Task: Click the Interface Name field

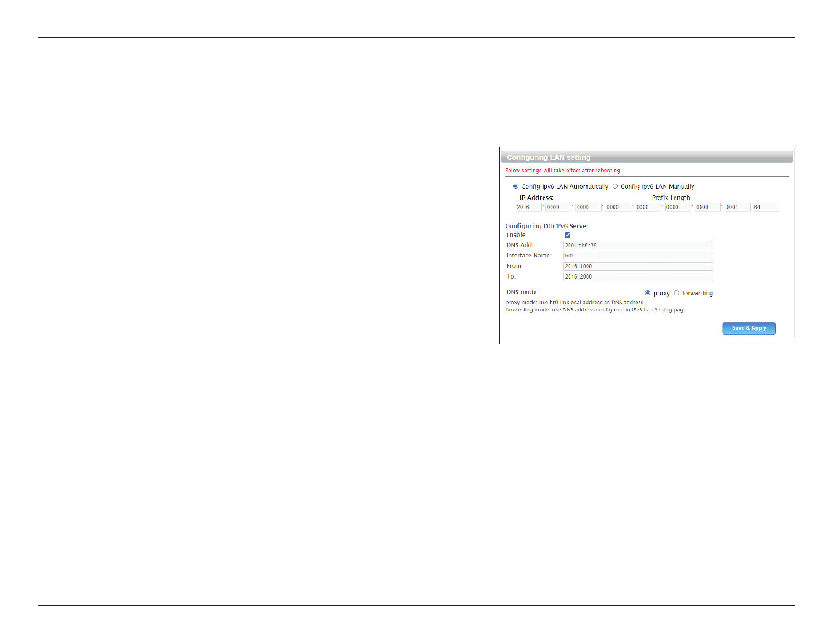Action: (638, 256)
